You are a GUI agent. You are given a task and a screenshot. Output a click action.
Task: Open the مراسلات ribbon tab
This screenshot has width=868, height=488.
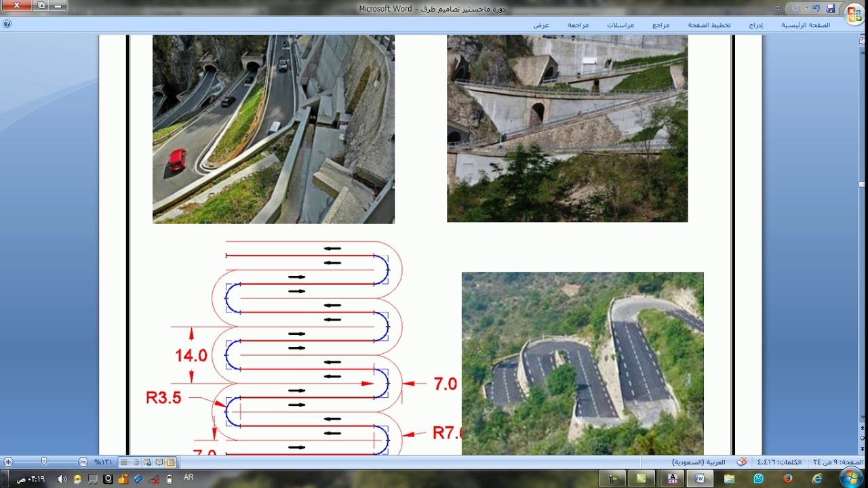[620, 25]
